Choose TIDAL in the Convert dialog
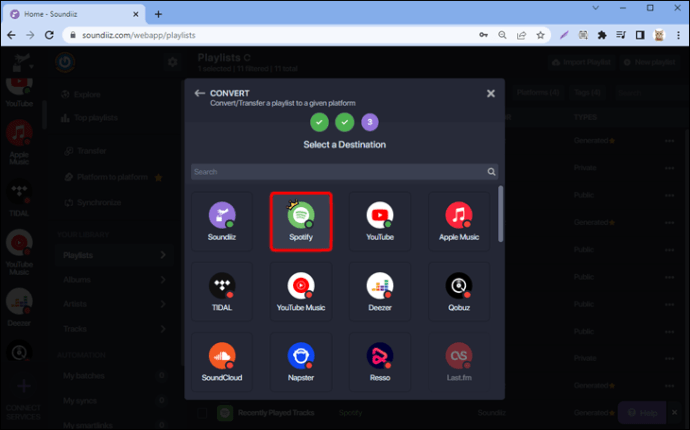This screenshot has height=430, width=690. point(222,292)
